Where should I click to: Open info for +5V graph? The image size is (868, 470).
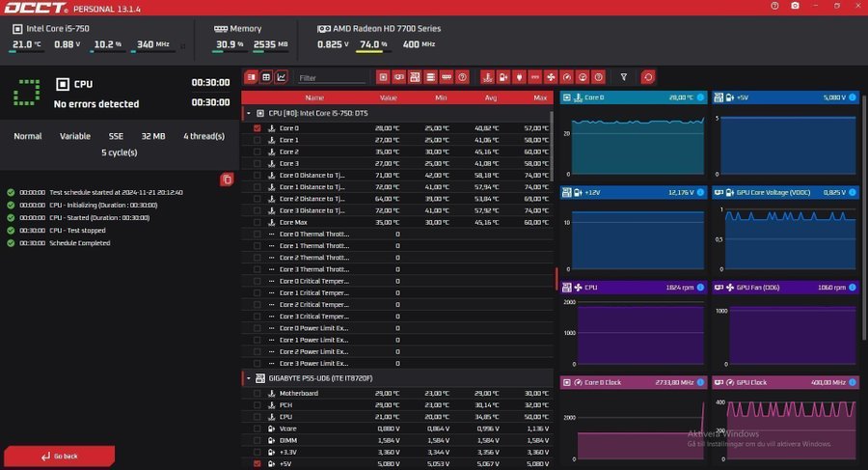click(853, 97)
